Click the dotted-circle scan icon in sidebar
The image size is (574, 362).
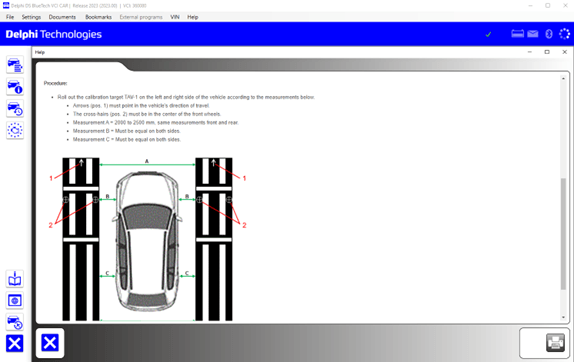point(15,130)
